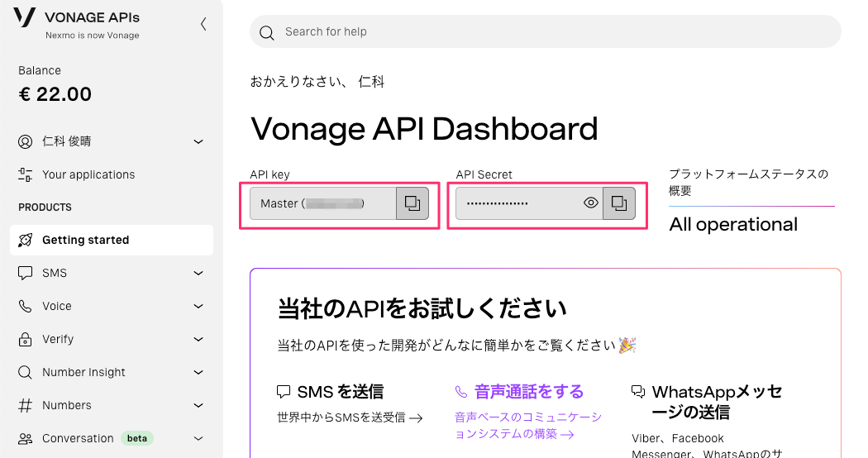Click the € 22.00 balance amount
The width and height of the screenshot is (868, 458).
[55, 94]
